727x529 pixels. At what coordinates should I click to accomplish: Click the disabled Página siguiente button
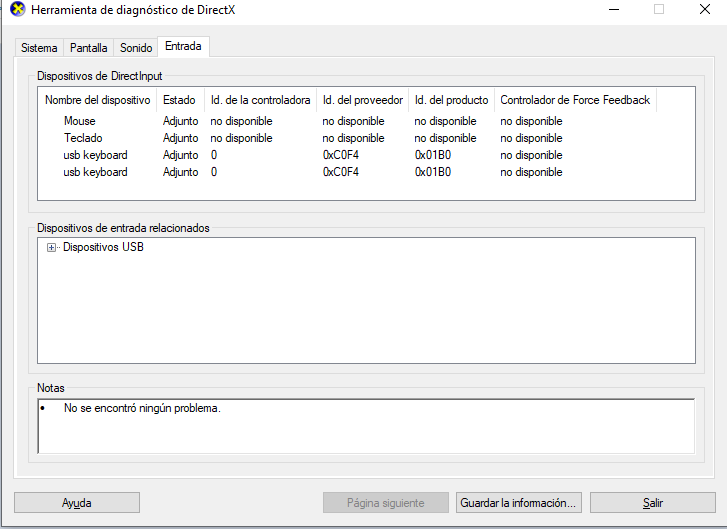[386, 503]
